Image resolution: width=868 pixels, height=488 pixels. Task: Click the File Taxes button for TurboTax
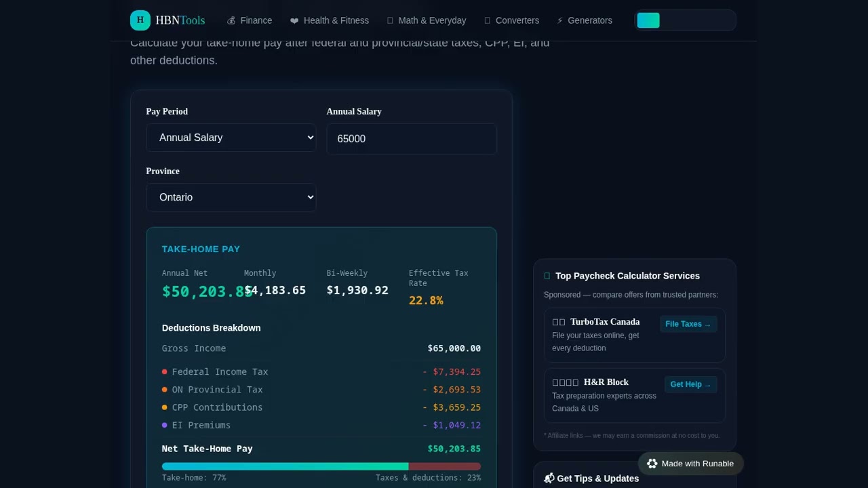click(688, 324)
